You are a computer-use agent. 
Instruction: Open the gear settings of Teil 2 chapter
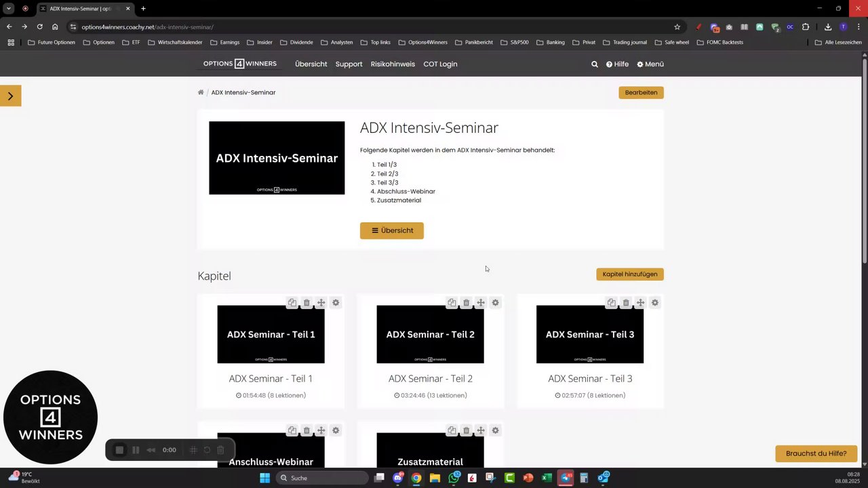[x=495, y=303]
